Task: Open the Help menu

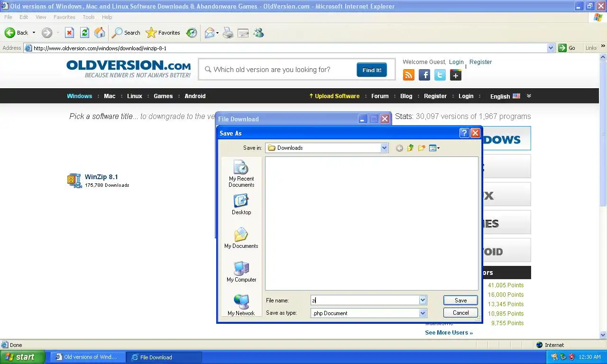Action: pyautogui.click(x=107, y=17)
